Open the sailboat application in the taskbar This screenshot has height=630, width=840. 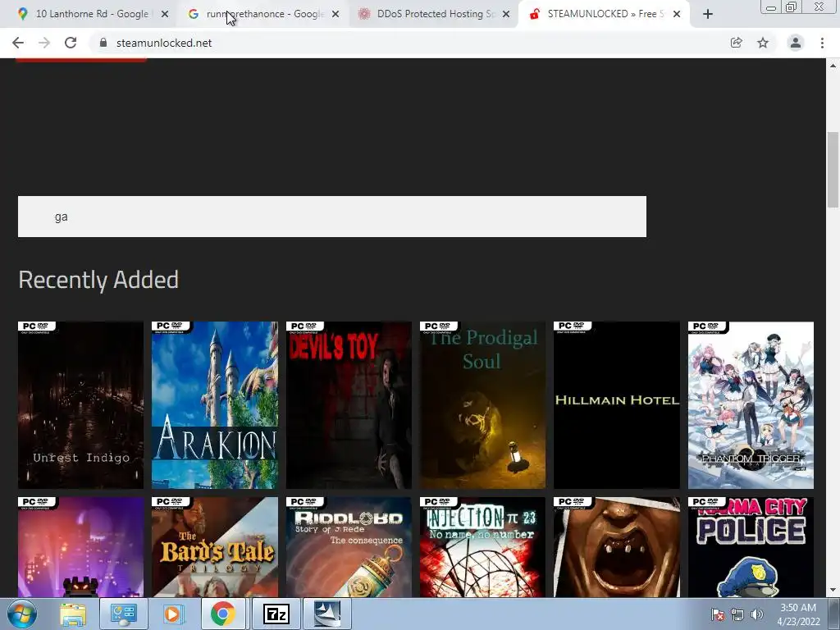327,614
